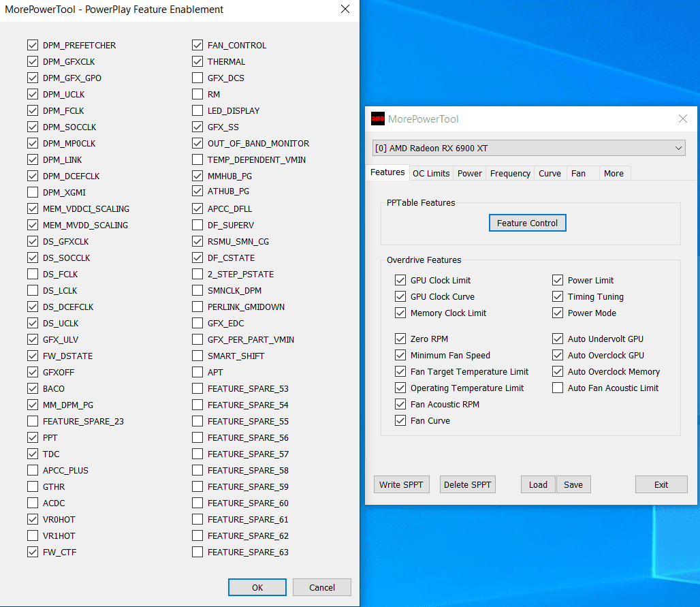The width and height of the screenshot is (700, 607).
Task: Click the Load button
Action: tap(538, 484)
